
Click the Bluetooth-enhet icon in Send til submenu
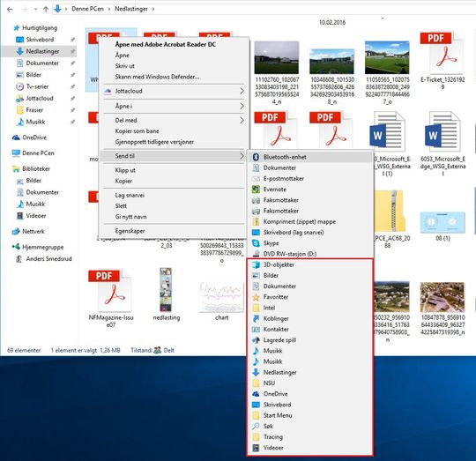point(256,157)
